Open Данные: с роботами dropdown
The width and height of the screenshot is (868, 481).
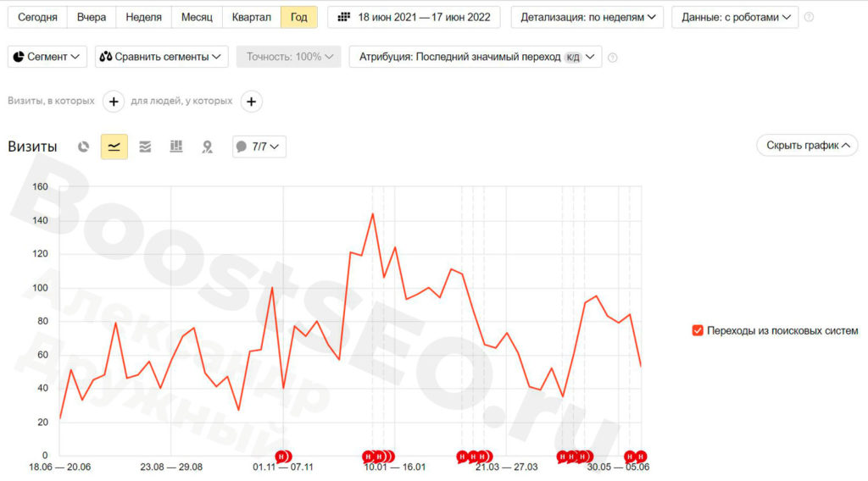735,17
